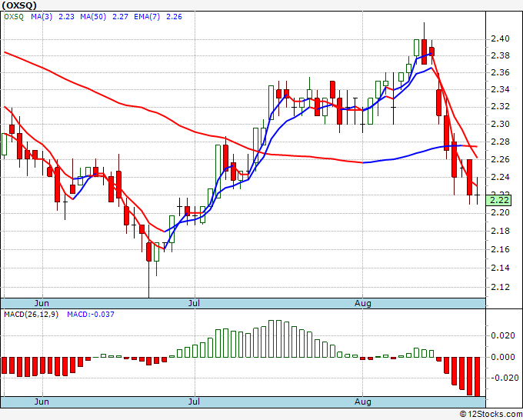Screen dimensions: 523x420
Task: Click the green candlestick peaking at 2.40
Action: pos(416,48)
